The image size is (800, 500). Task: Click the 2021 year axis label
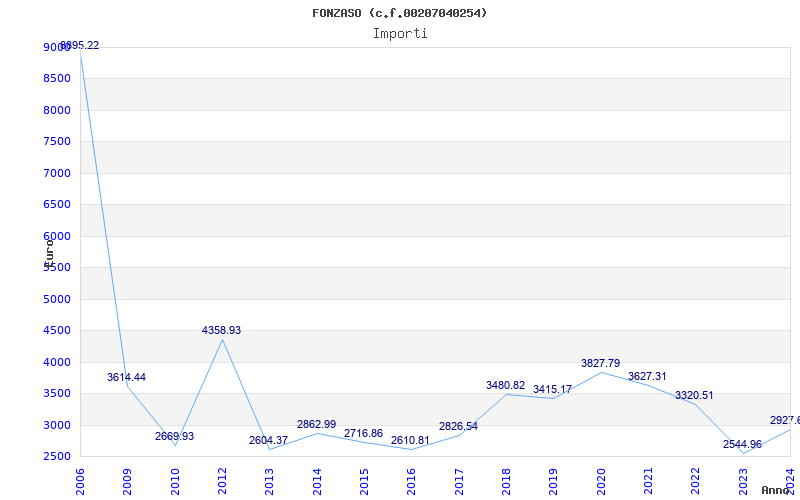coord(648,481)
